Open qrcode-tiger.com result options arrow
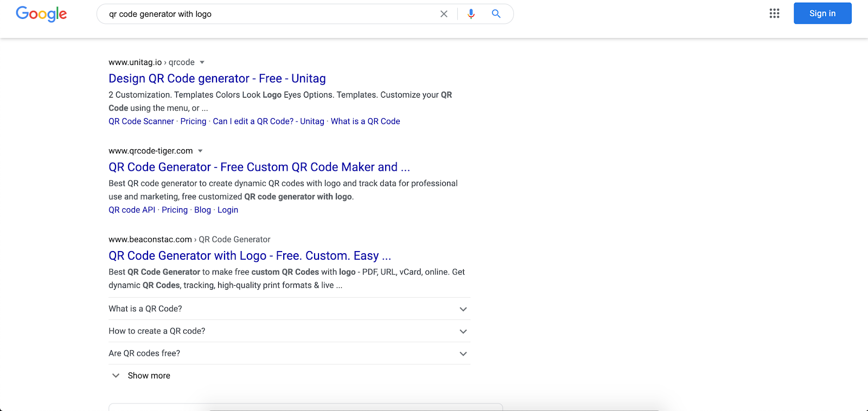Image resolution: width=868 pixels, height=411 pixels. pos(200,151)
